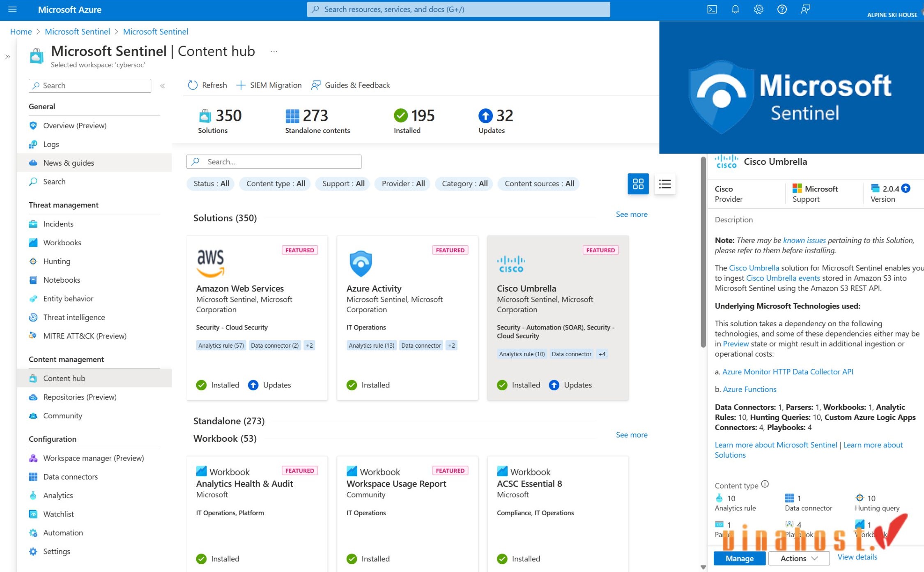Click the Content hub sidebar icon
This screenshot has width=924, height=572.
(x=33, y=378)
